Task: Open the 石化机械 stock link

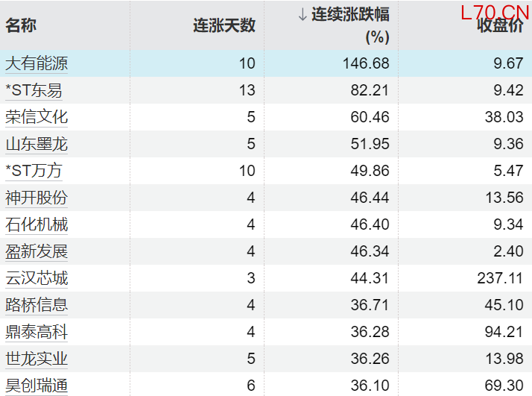Action: click(x=37, y=224)
